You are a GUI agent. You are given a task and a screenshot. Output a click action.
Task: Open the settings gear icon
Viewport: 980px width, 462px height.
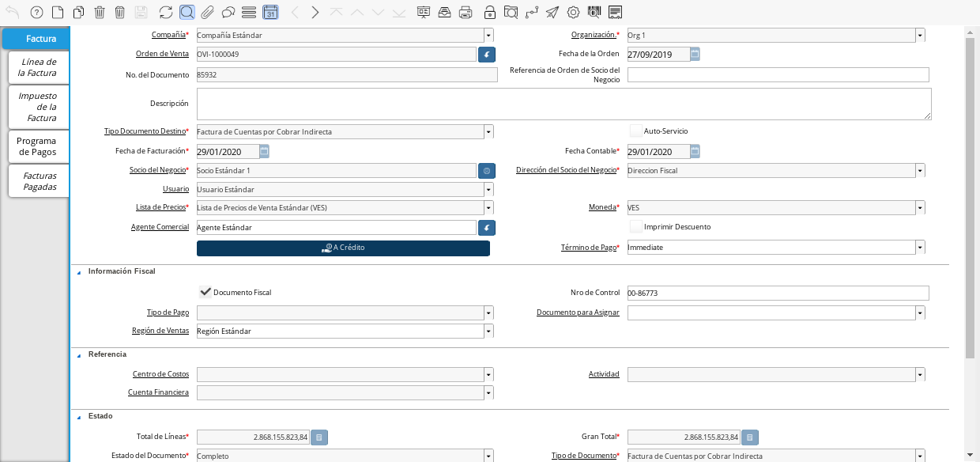(573, 12)
